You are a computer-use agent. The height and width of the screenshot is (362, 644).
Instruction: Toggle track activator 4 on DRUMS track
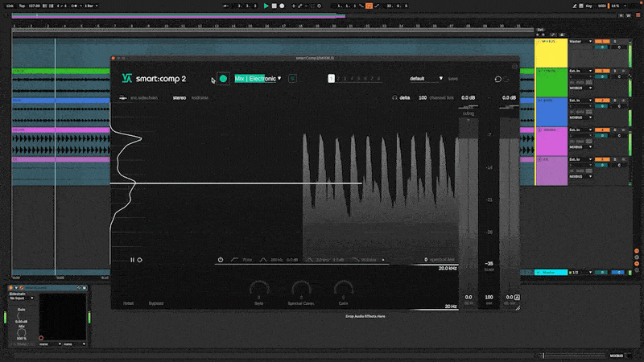[602, 130]
